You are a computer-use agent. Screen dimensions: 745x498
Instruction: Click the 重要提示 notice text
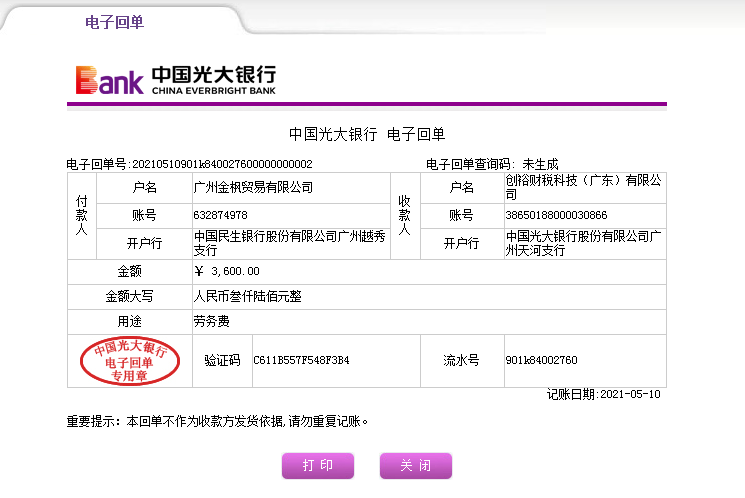point(218,421)
